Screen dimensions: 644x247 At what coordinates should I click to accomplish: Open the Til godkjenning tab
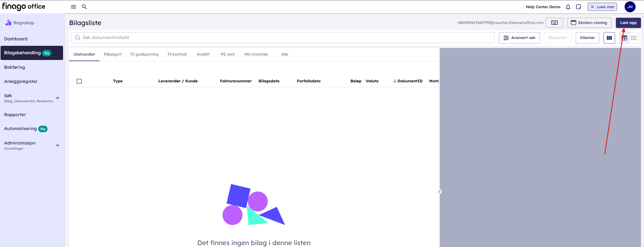tap(144, 54)
